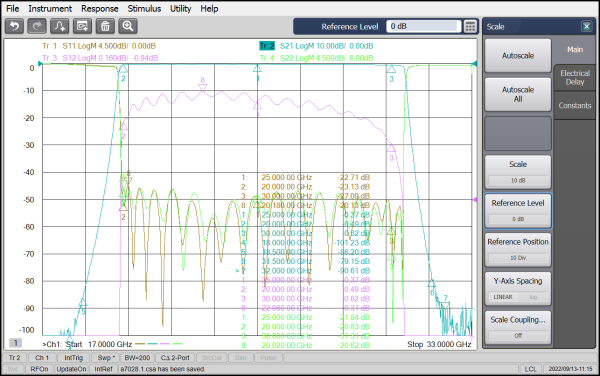The image size is (600, 376).
Task: Click the Reference Level 0 dB input field
Action: 423,26
